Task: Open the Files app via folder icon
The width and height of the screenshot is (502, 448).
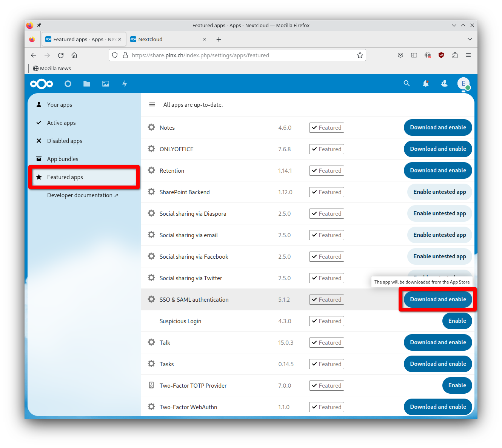Action: [x=86, y=84]
